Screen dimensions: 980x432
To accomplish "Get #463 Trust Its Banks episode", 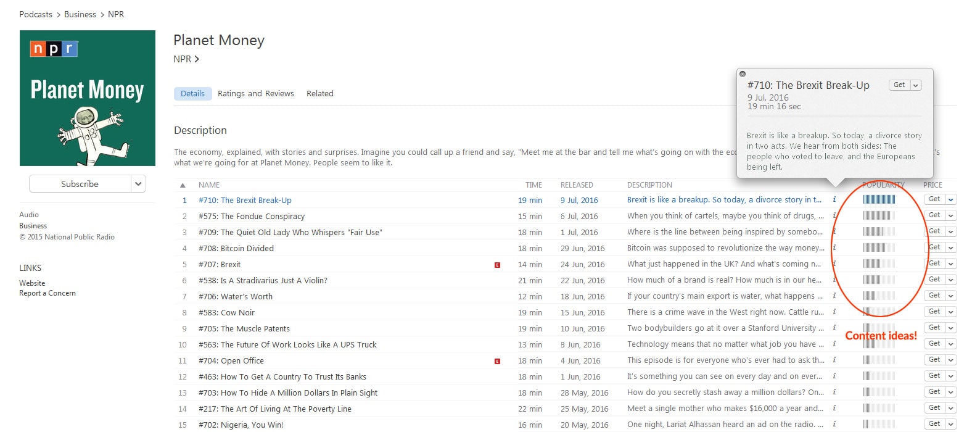I will [935, 376].
